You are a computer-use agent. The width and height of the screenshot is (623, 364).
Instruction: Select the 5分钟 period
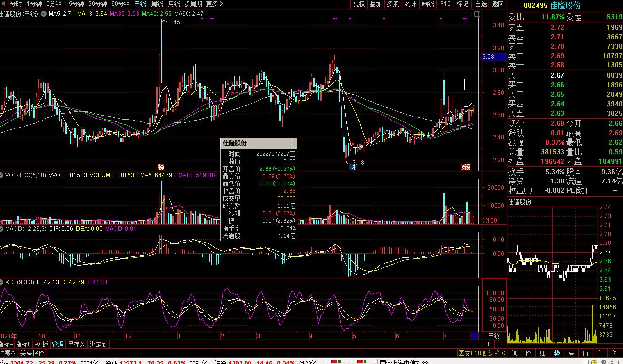tap(54, 4)
